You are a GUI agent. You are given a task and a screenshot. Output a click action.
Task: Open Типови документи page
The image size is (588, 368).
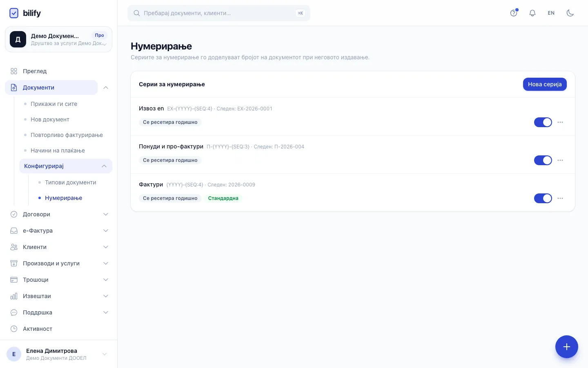(71, 182)
